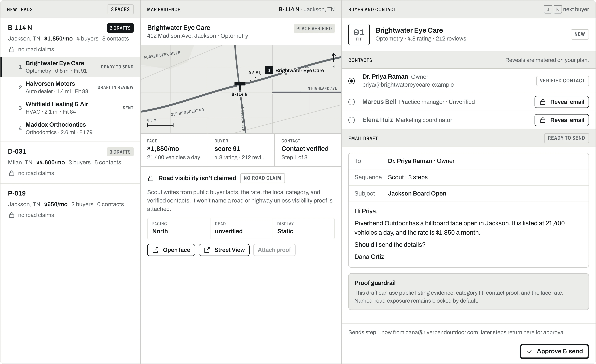Click the Sequence field Scout 3 steps
Screen dimensions: 596x364
tap(469, 177)
